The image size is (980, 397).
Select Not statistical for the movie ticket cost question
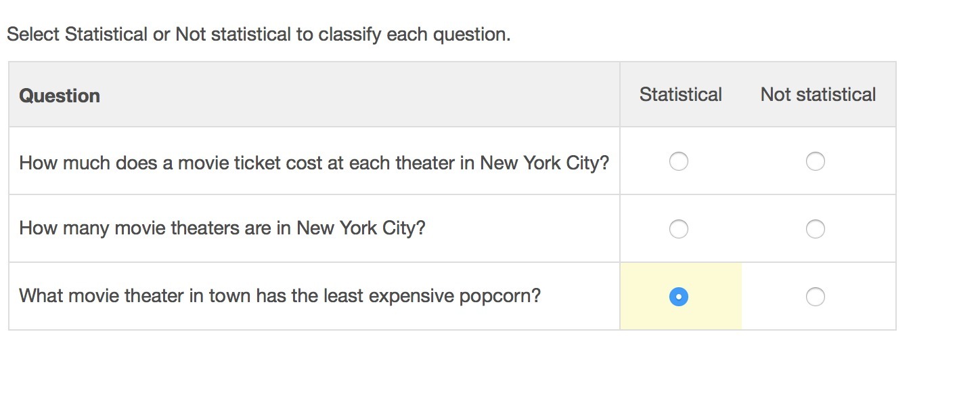(815, 161)
